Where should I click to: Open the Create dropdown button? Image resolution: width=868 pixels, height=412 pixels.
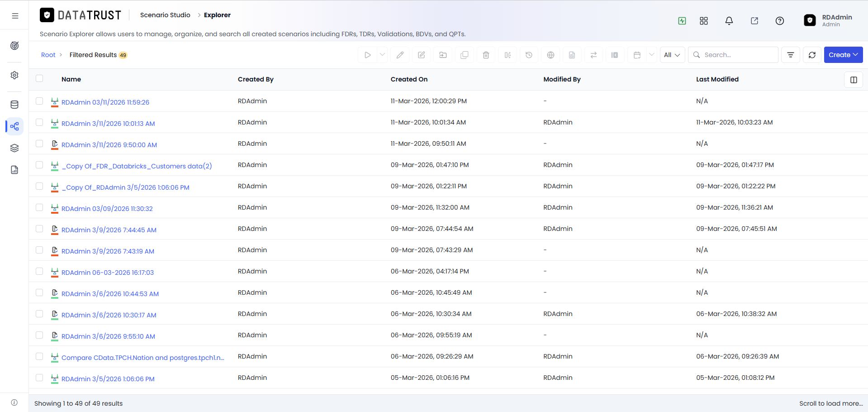point(843,55)
